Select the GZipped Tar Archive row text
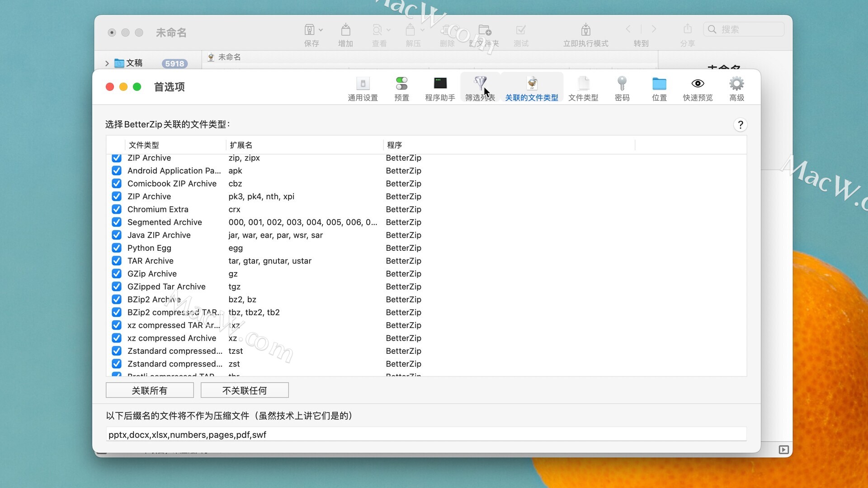 [166, 286]
